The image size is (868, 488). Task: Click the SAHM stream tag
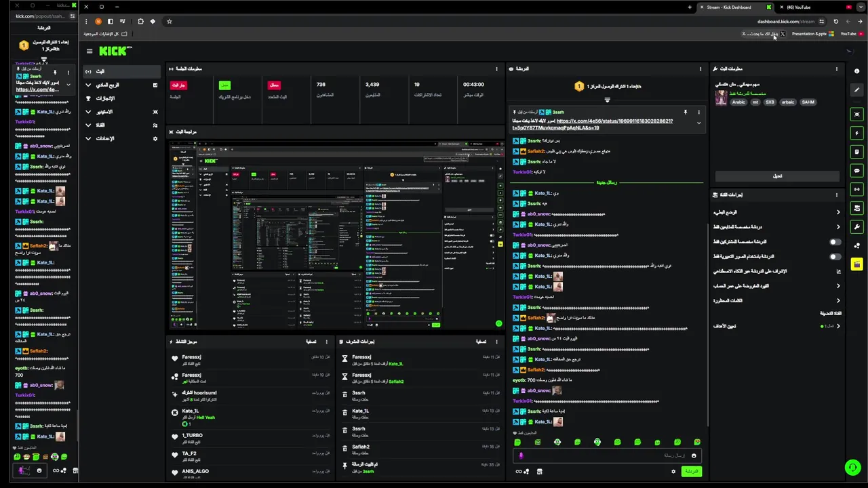pos(808,102)
